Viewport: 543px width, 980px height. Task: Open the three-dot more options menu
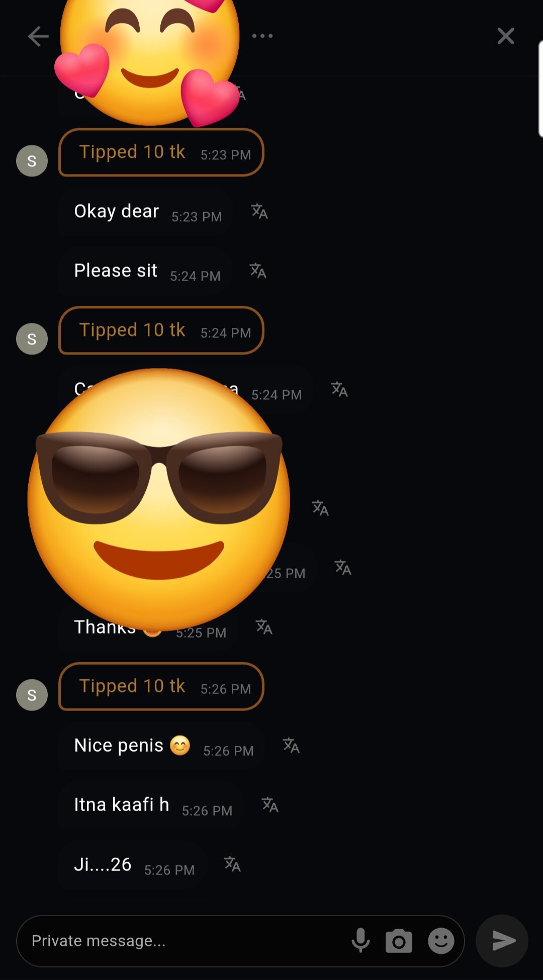click(x=262, y=36)
